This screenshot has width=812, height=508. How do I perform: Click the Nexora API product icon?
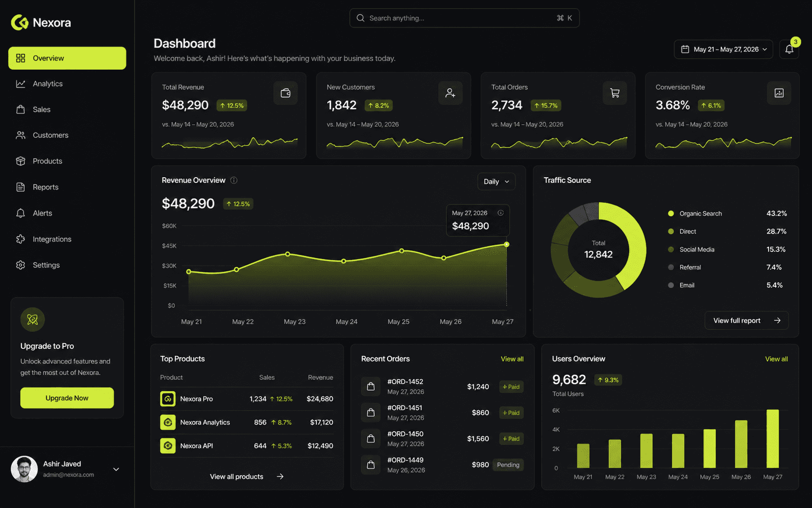tap(168, 446)
